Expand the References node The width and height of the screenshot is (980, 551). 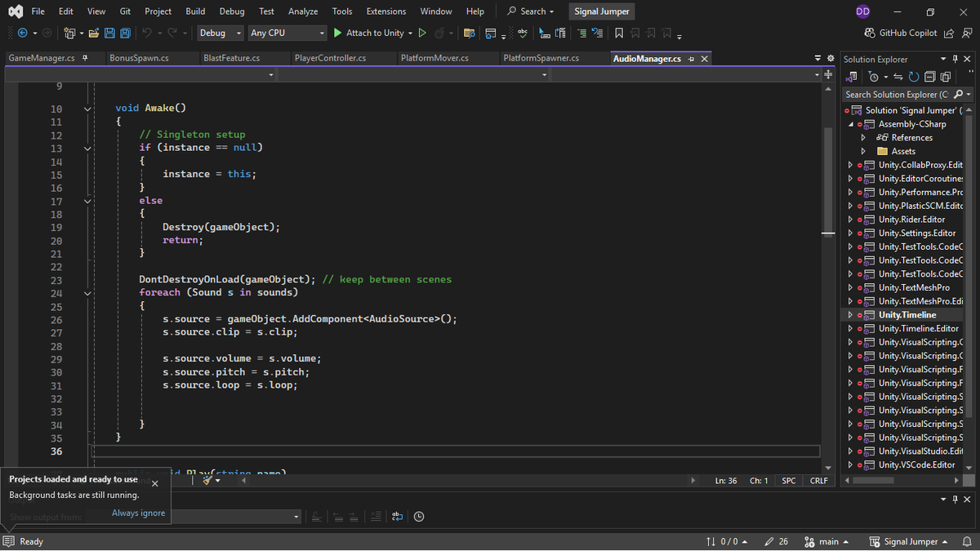pos(863,137)
